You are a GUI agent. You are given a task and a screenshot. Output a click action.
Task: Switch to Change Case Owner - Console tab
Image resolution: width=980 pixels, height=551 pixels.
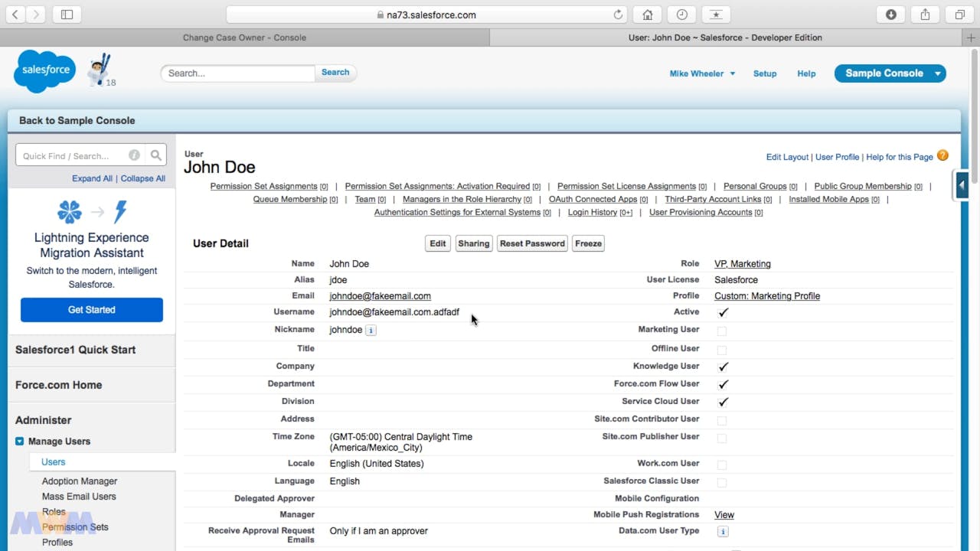tap(244, 37)
